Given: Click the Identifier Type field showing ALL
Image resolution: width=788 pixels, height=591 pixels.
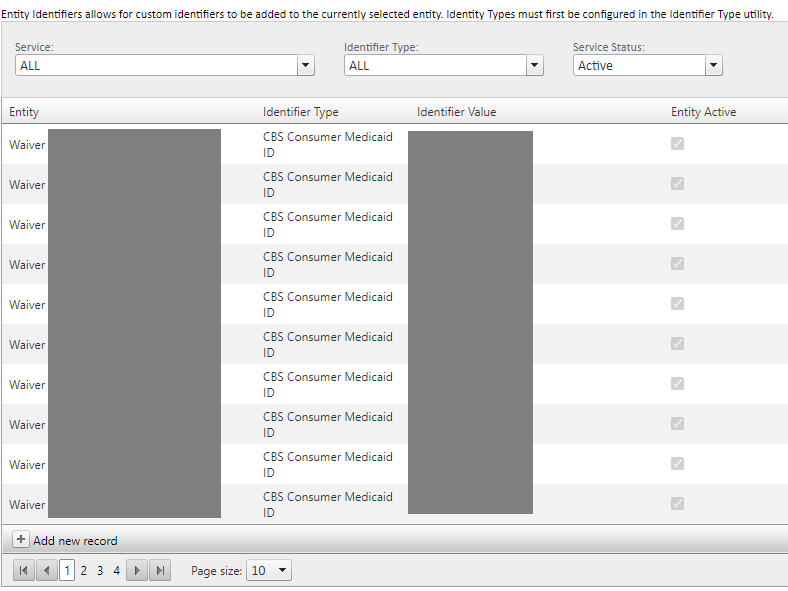Looking at the screenshot, I should (x=435, y=65).
